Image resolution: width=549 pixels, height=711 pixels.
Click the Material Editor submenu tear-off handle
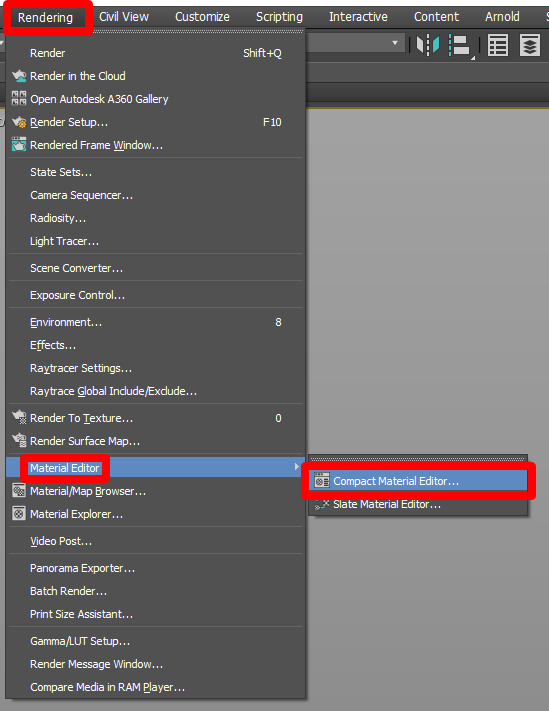click(x=418, y=459)
